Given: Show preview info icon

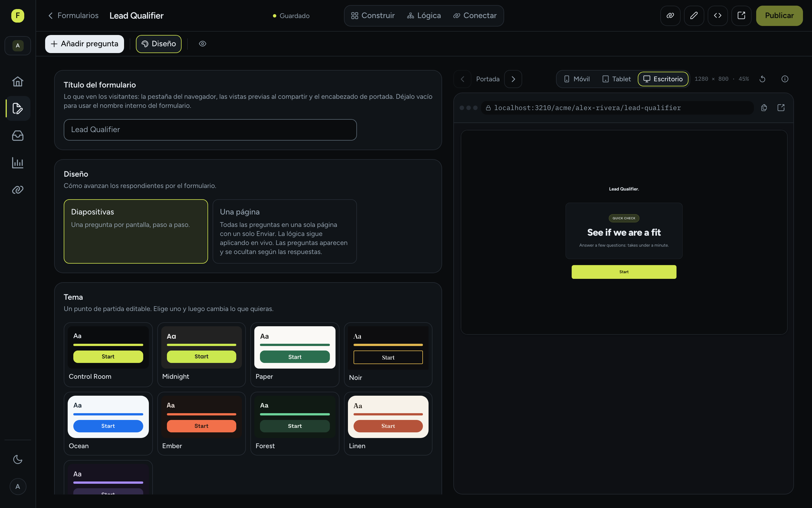Looking at the screenshot, I should tap(784, 79).
